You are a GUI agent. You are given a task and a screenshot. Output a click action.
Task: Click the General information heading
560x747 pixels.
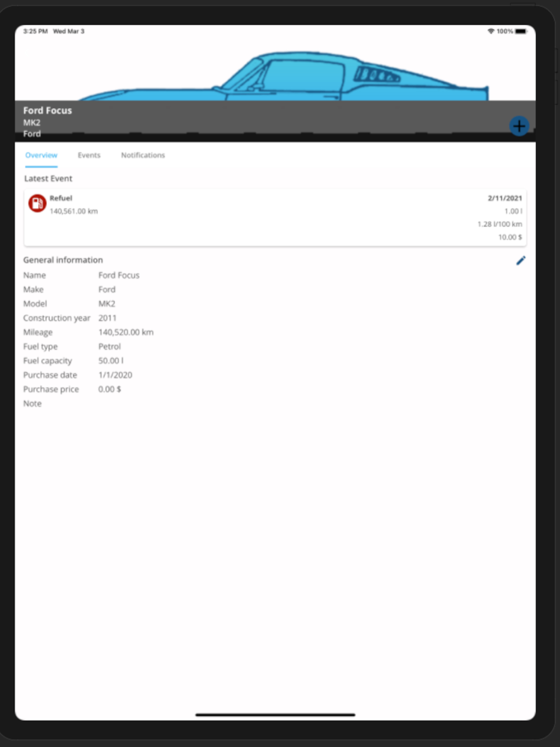(x=63, y=260)
